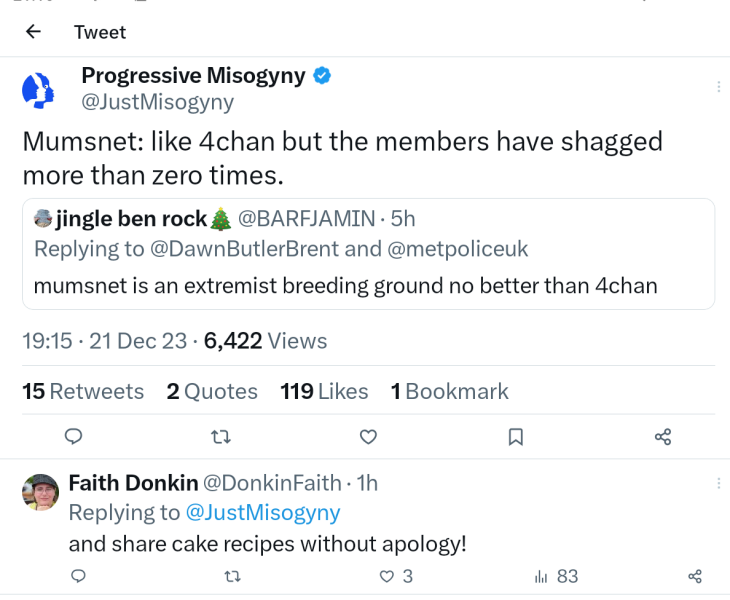Like the Progressive Misogyny tweet

point(368,437)
